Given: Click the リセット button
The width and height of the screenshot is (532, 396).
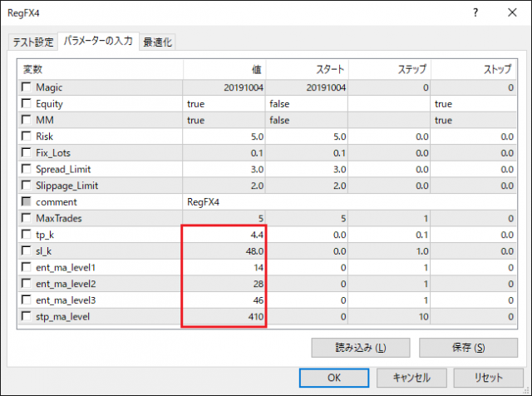Looking at the screenshot, I should coord(488,378).
